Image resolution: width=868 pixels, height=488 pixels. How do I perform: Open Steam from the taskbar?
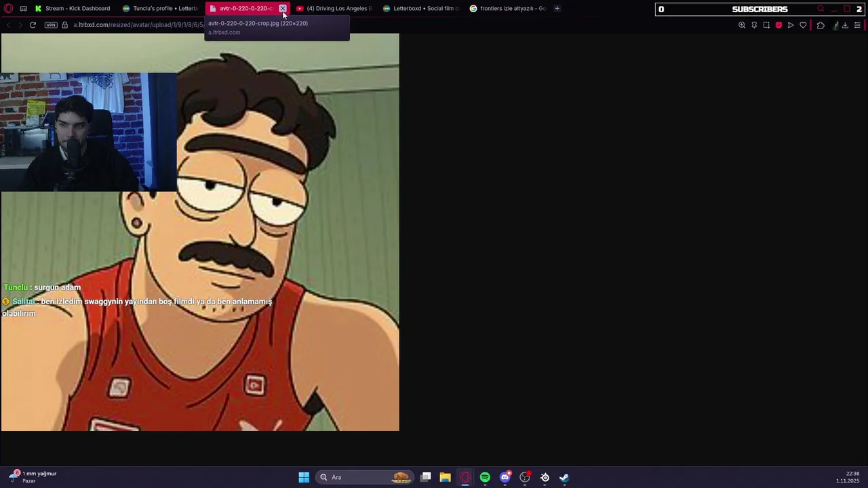pos(564,477)
